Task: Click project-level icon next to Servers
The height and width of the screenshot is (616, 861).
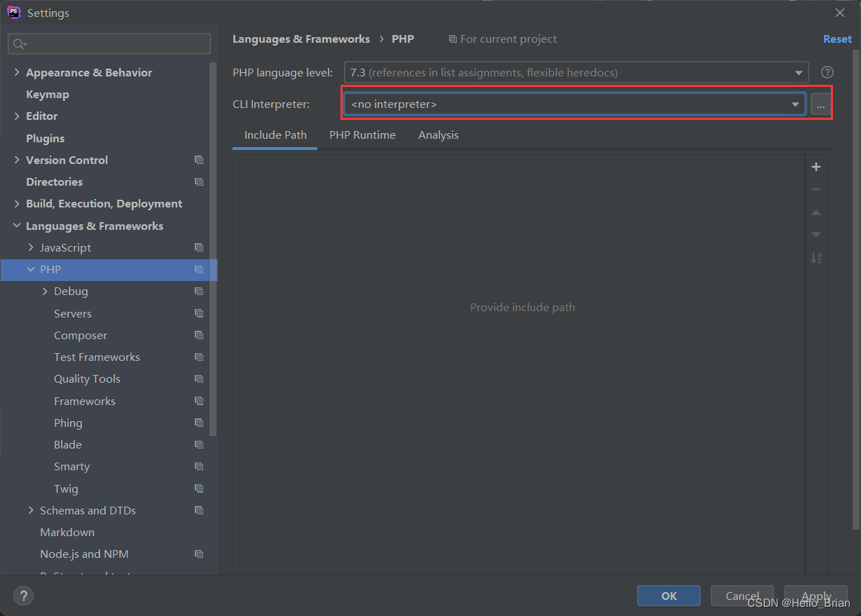Action: 199,313
